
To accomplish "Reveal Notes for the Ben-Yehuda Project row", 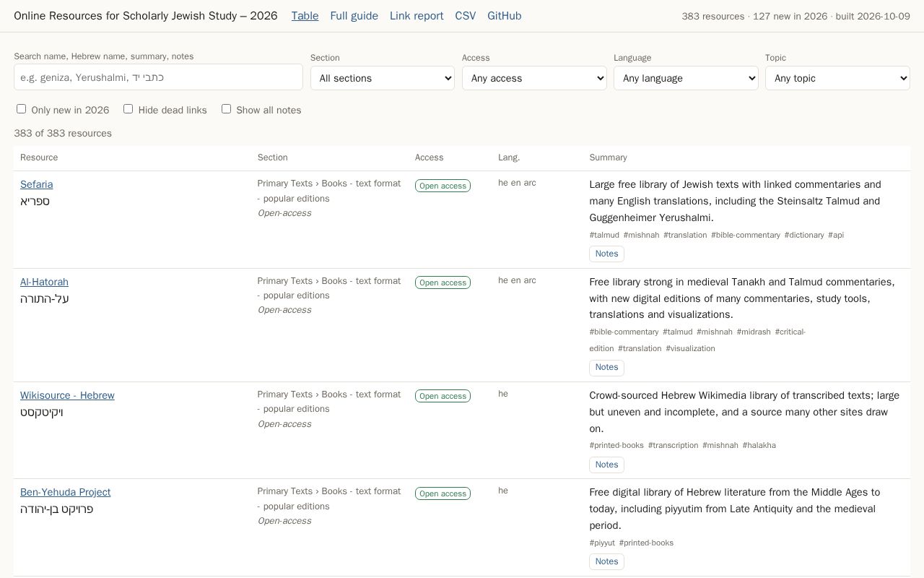I will coord(606,561).
